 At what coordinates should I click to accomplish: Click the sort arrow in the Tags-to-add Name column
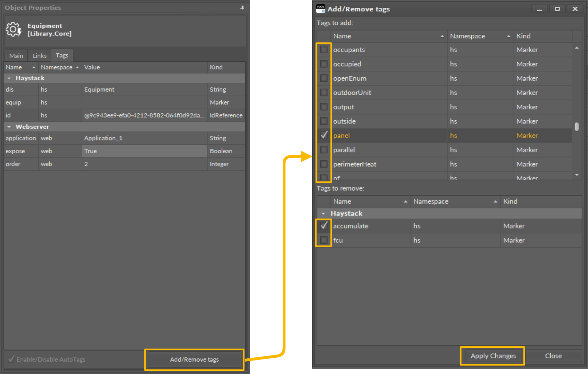click(442, 36)
